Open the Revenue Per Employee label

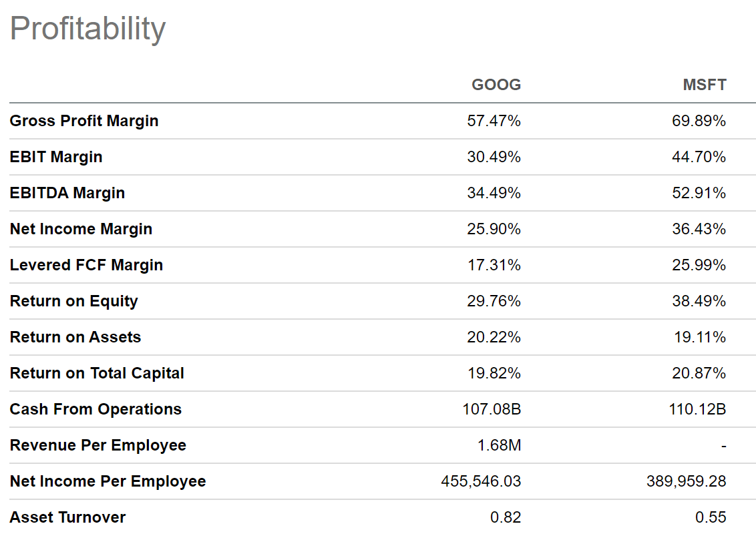[98, 445]
